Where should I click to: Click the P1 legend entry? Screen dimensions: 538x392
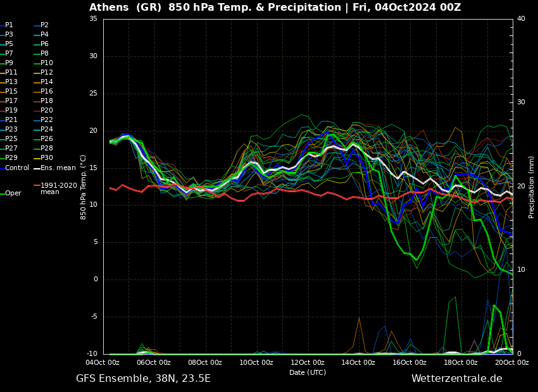[x=9, y=25]
